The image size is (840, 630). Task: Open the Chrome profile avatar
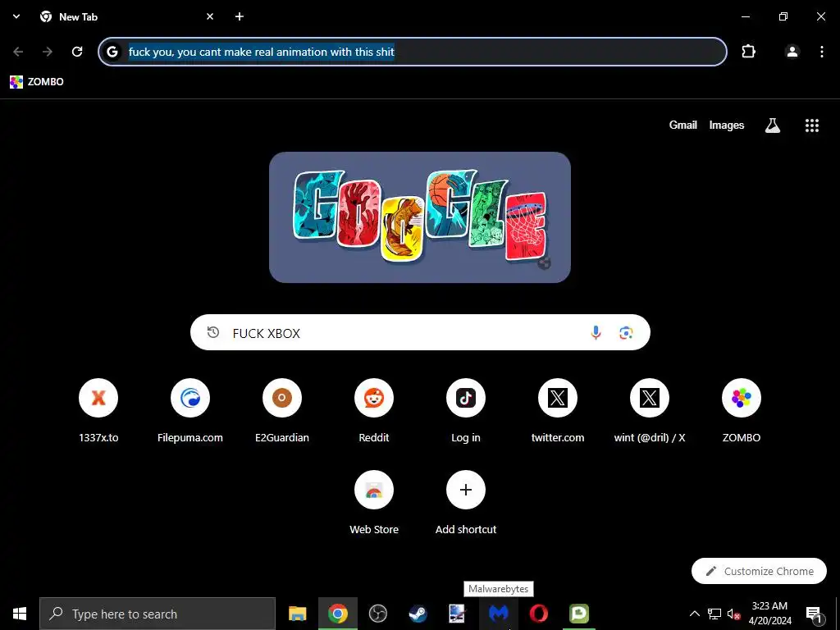[x=792, y=52]
